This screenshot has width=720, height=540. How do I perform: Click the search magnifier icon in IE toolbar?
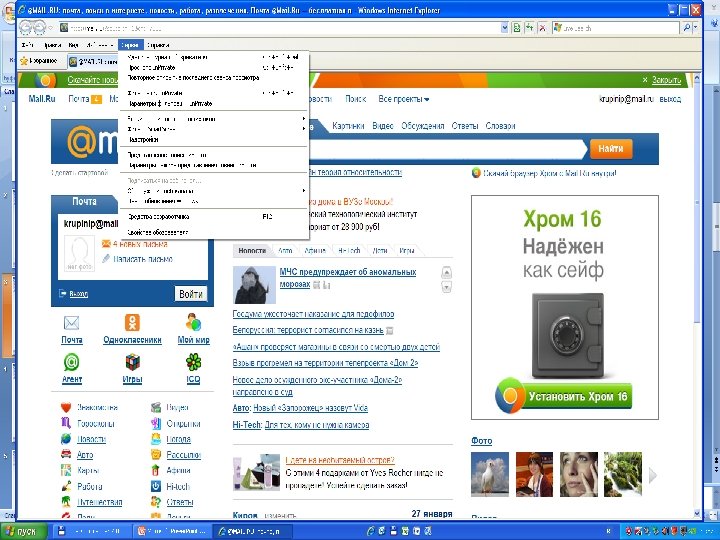point(686,28)
